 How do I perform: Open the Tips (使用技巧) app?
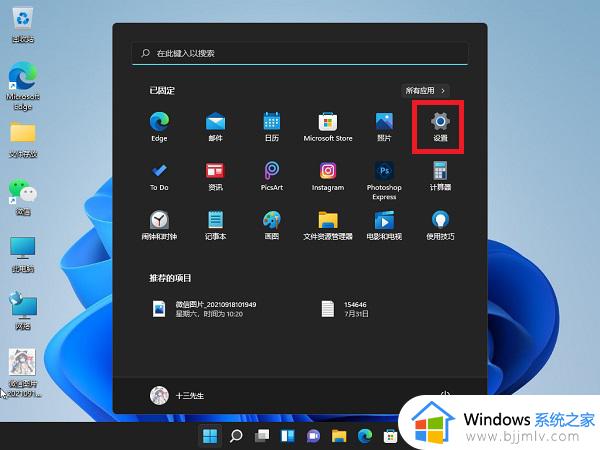[x=440, y=226]
